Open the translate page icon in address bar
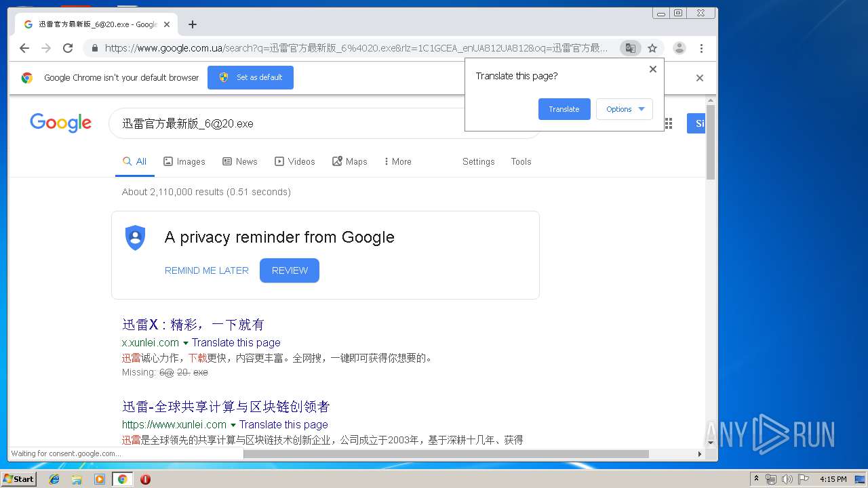Screen dimensions: 868x488 coord(630,48)
